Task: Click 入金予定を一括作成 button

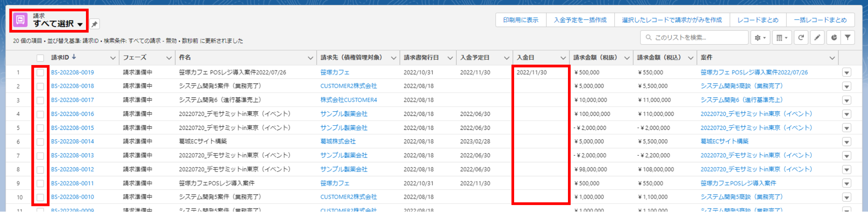Action: (x=580, y=20)
